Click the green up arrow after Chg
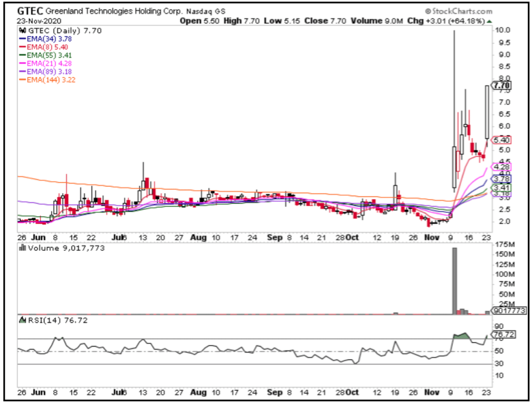This screenshot has height=403, width=532. click(489, 21)
